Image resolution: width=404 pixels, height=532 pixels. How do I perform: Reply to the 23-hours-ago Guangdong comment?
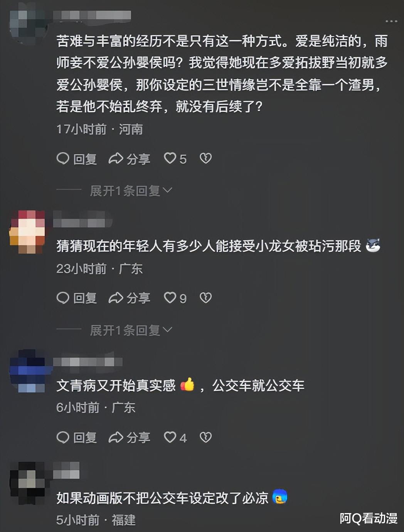coord(76,298)
